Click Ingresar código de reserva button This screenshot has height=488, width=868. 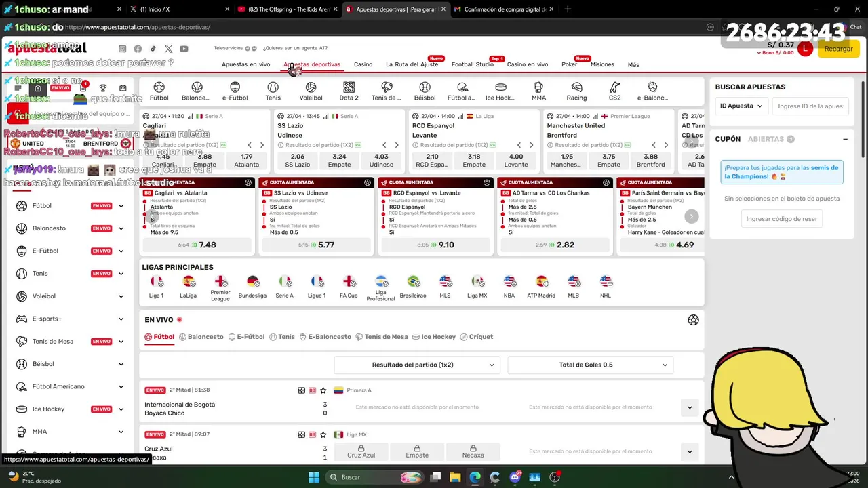[x=781, y=219]
